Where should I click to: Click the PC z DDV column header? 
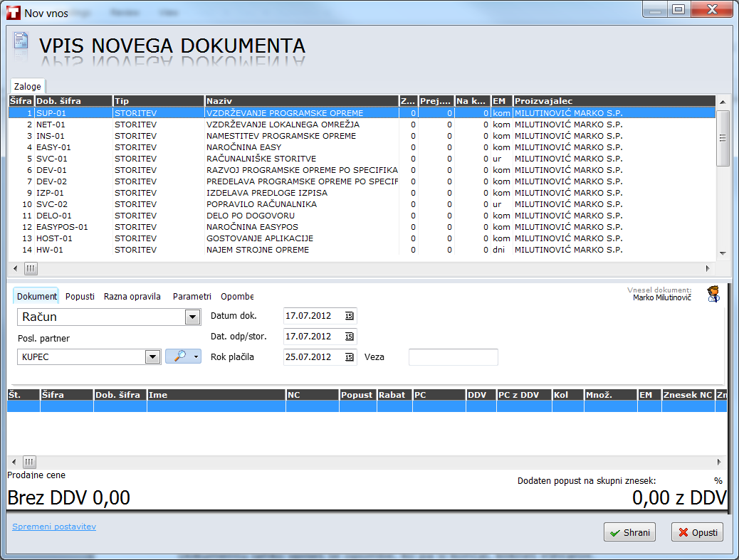click(524, 395)
